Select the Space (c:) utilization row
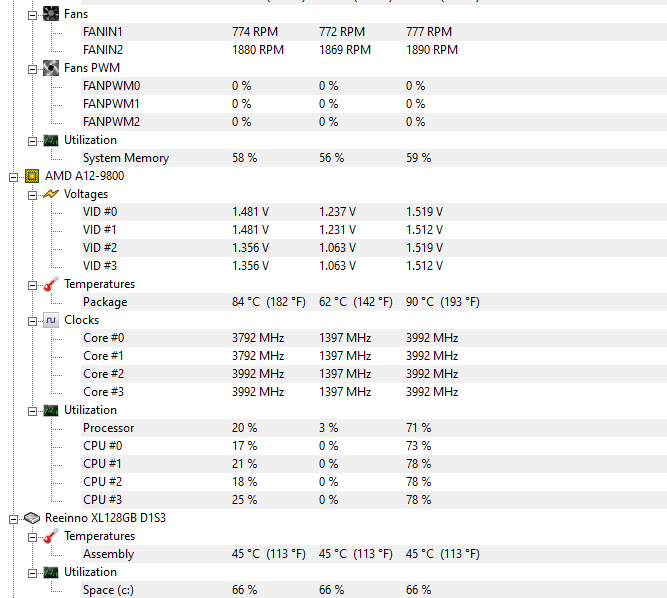667x598 pixels. [374, 589]
